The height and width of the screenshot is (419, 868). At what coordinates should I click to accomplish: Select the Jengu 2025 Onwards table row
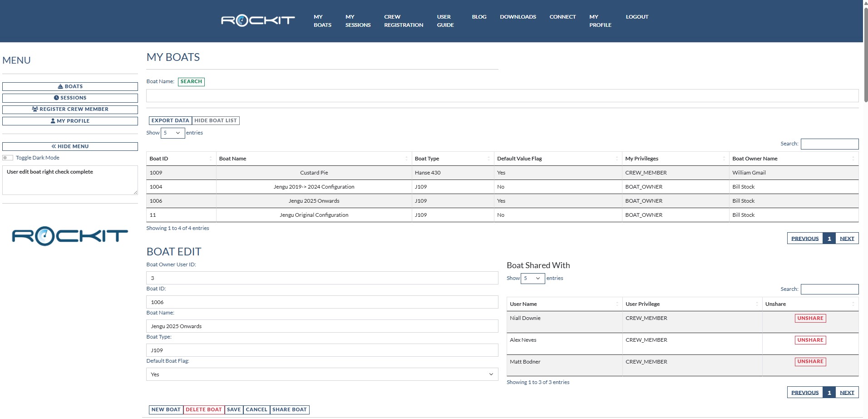coord(314,201)
